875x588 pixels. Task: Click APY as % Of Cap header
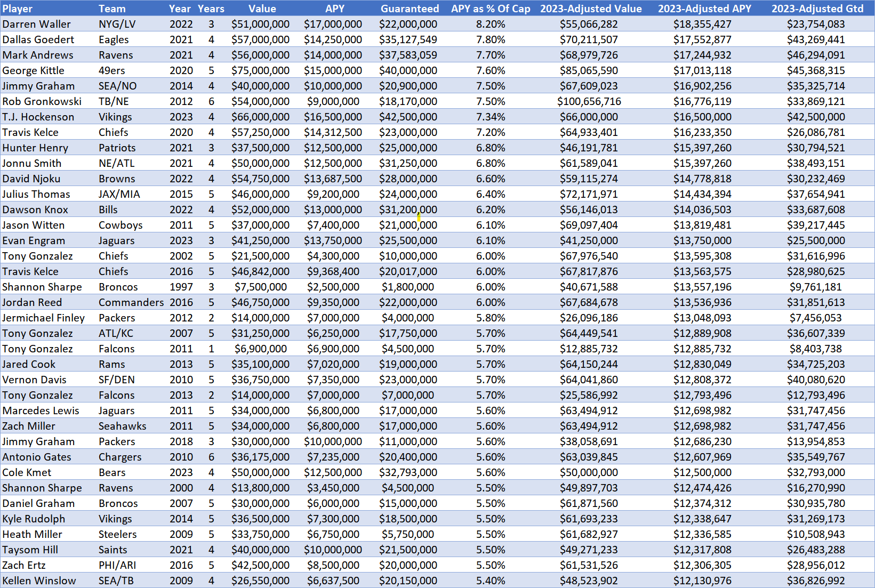491,9
